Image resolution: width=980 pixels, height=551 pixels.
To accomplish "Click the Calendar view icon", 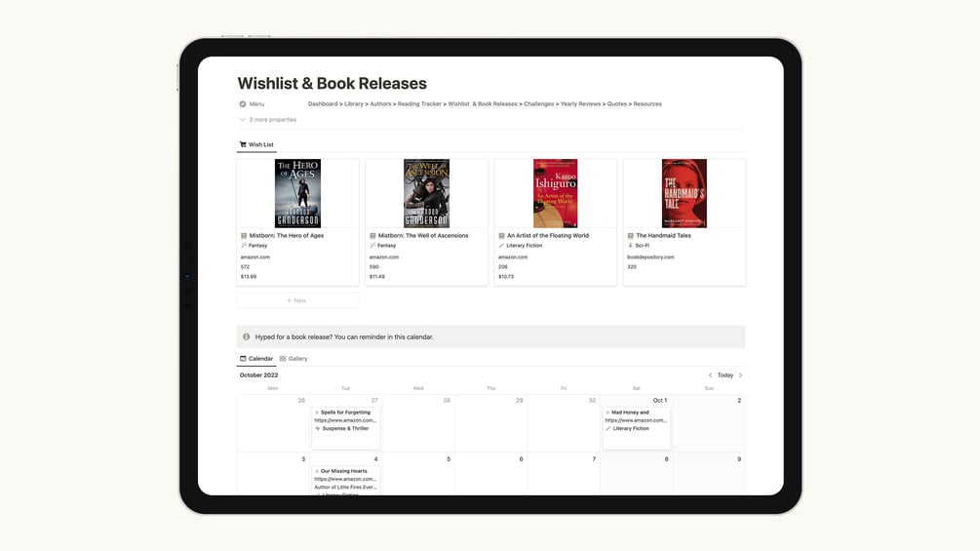I will coord(243,359).
